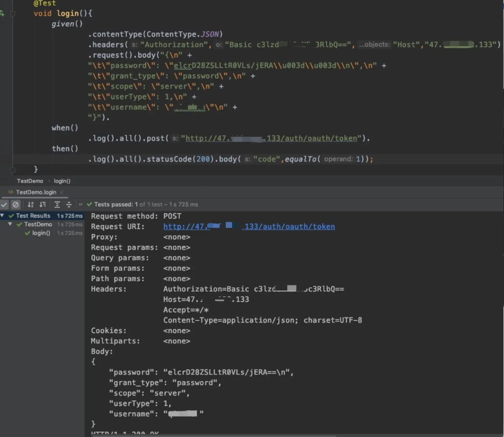Click the Form params console line
Screen dimensions: 504x437
(x=140, y=268)
